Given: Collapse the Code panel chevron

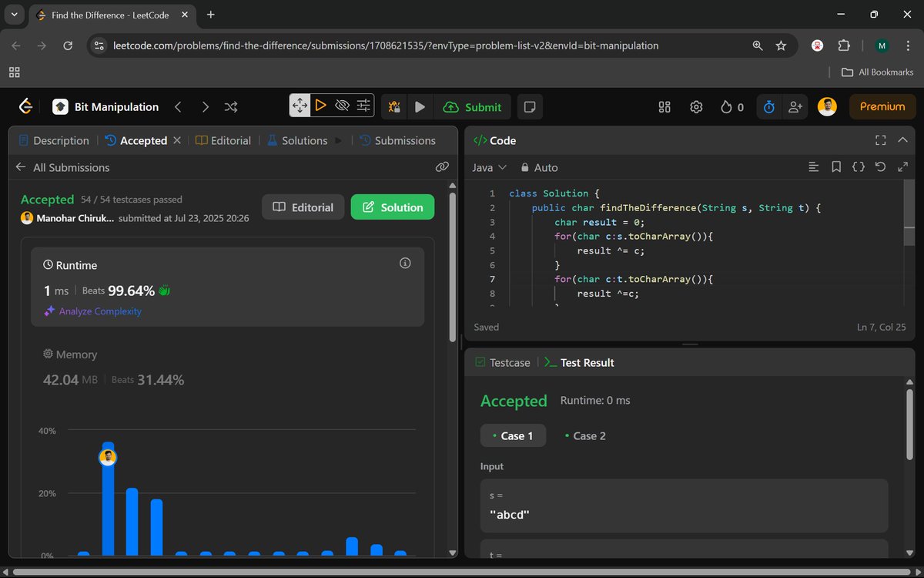Looking at the screenshot, I should point(903,140).
